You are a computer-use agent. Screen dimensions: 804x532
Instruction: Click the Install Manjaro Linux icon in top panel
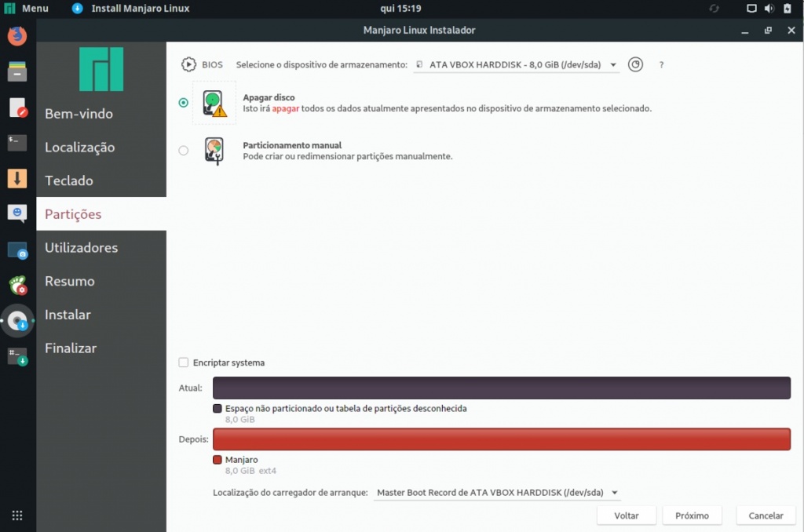76,9
